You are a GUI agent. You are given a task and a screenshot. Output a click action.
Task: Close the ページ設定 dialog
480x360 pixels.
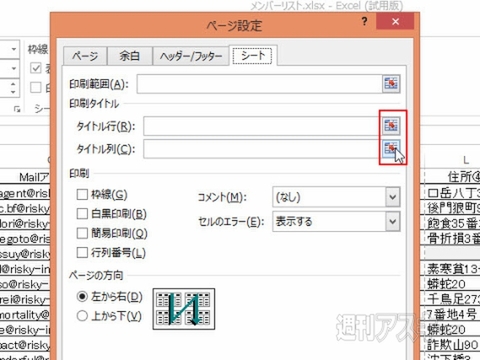coord(395,22)
